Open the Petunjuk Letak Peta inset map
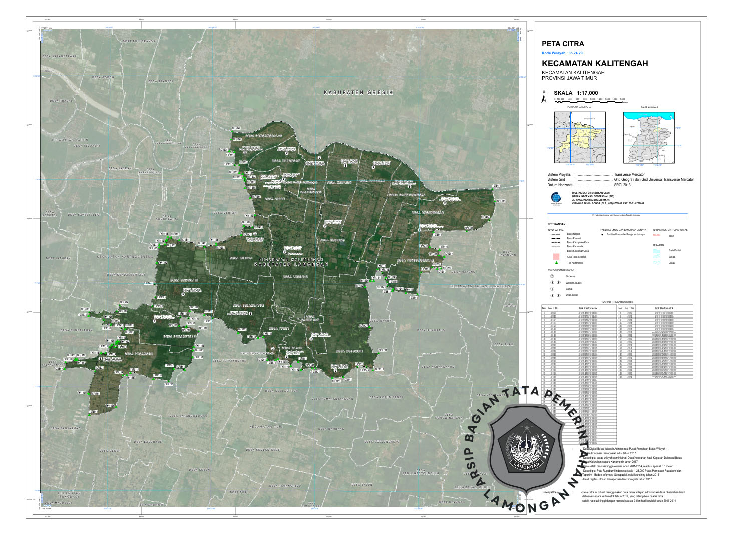The image size is (756, 535). coord(579,137)
